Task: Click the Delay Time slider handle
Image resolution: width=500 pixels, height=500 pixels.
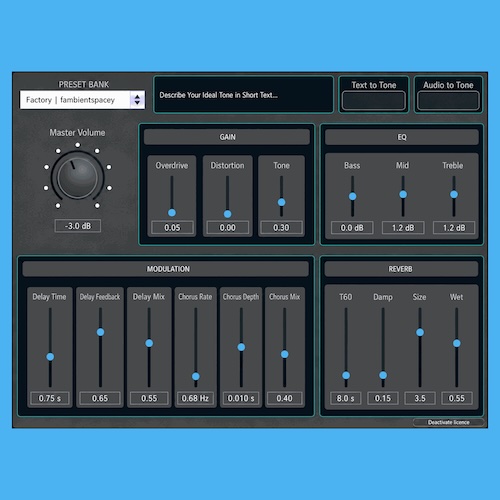Action: (x=50, y=357)
